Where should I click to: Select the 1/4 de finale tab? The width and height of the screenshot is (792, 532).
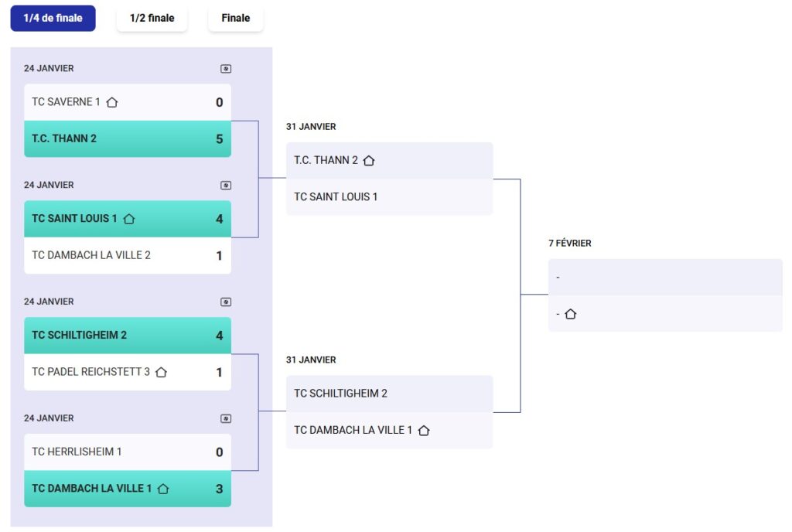click(x=53, y=19)
